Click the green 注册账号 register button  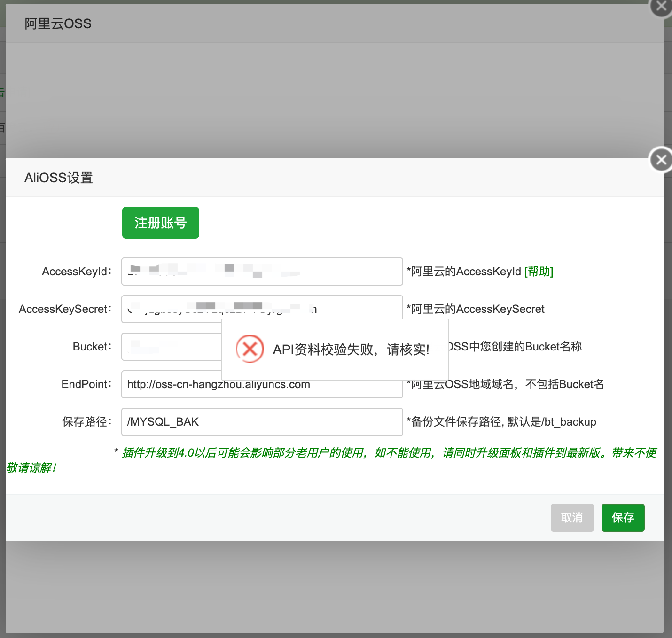[x=161, y=223]
